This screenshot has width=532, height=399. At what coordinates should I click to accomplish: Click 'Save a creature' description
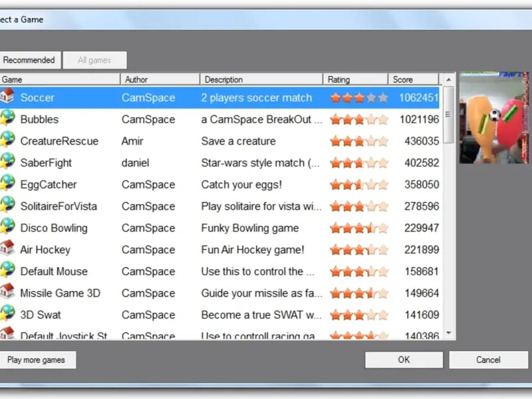click(x=239, y=141)
